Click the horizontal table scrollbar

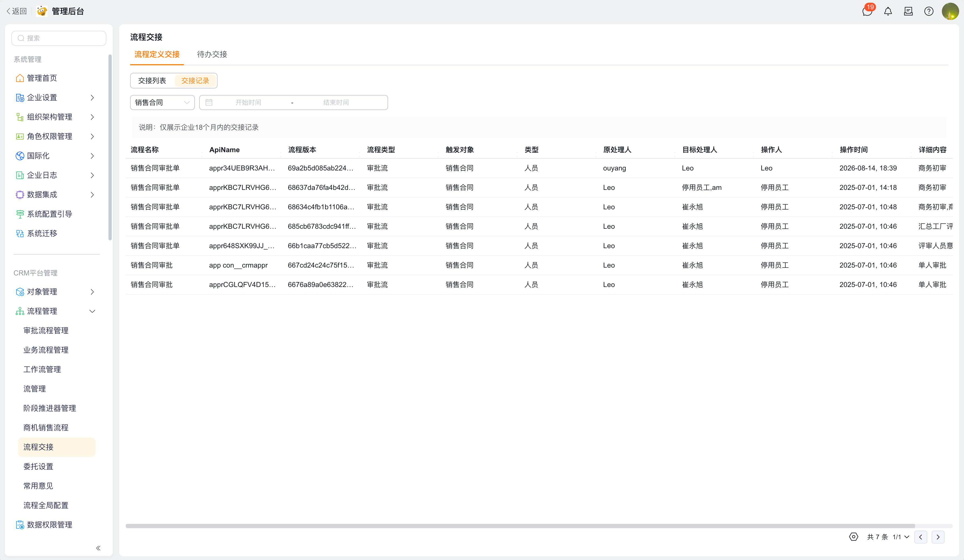pyautogui.click(x=520, y=526)
